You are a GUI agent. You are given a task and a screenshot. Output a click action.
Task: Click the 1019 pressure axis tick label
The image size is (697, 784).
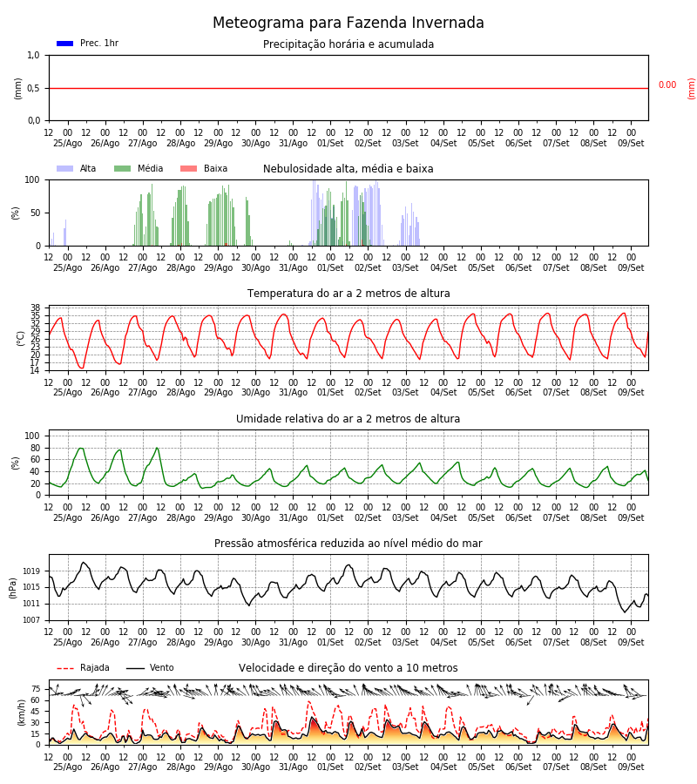pos(31,571)
